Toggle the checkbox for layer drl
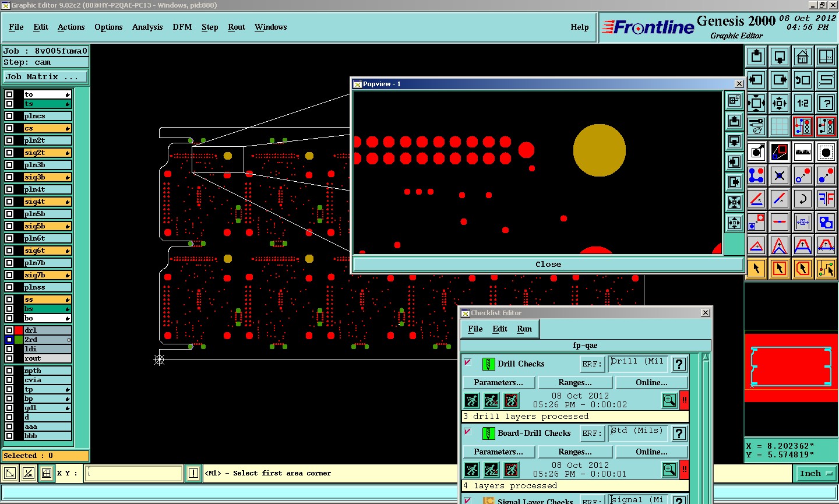The image size is (839, 504). 9,330
